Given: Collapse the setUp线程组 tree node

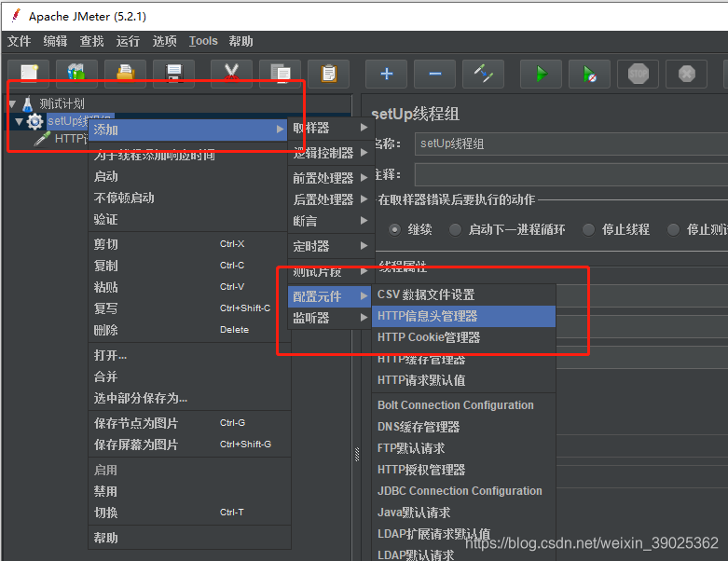Looking at the screenshot, I should [x=19, y=121].
